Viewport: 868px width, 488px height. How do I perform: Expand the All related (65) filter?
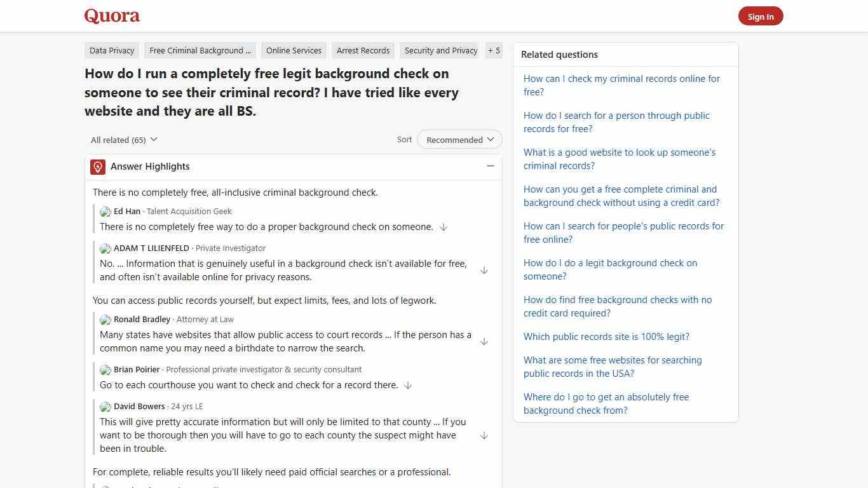pyautogui.click(x=123, y=139)
